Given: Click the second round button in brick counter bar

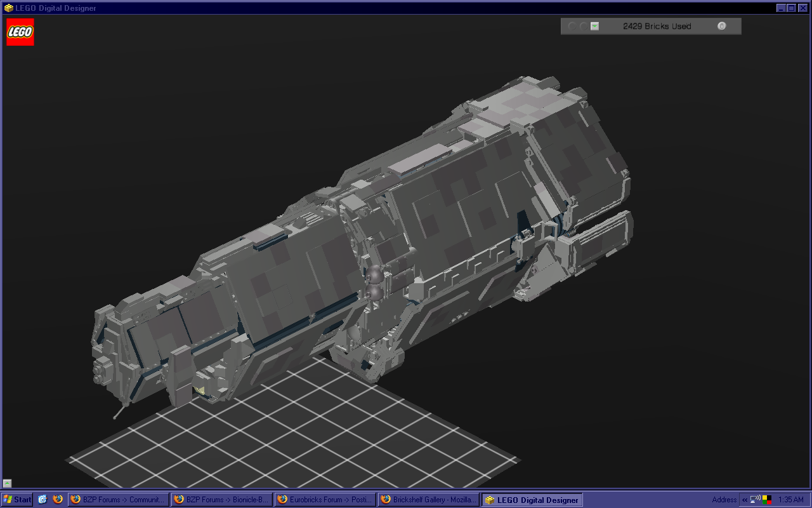Looking at the screenshot, I should pos(583,26).
